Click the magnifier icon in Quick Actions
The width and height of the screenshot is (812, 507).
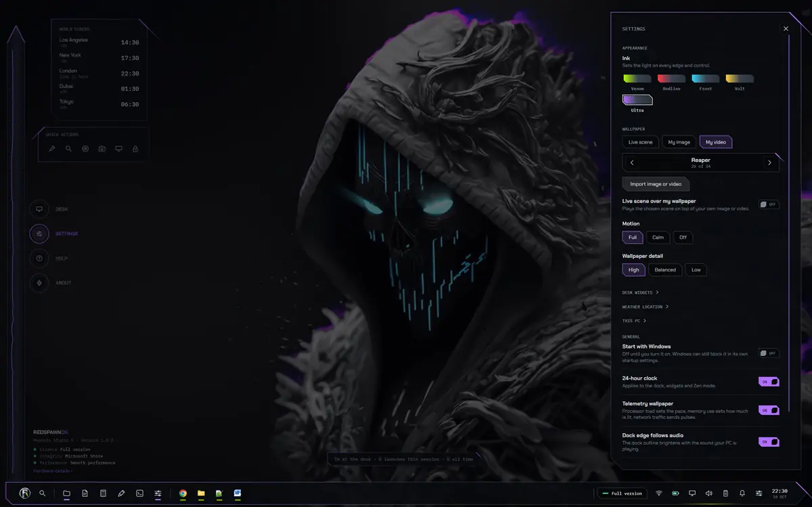(68, 149)
